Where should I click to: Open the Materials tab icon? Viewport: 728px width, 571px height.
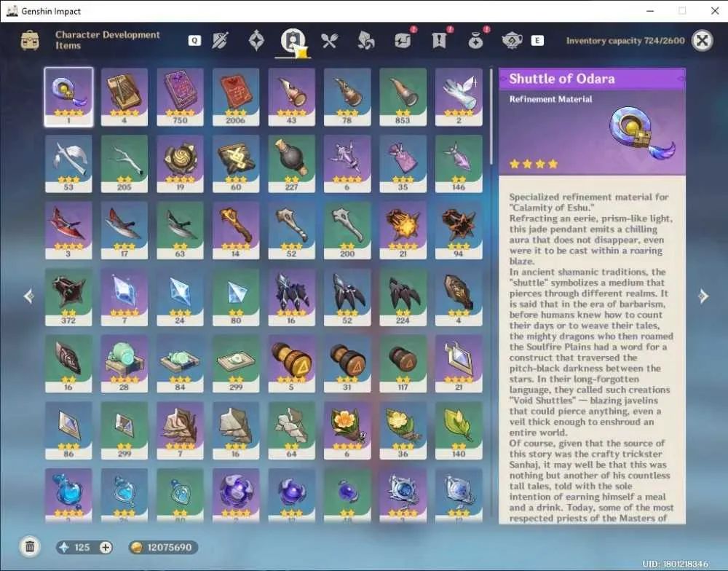point(366,41)
